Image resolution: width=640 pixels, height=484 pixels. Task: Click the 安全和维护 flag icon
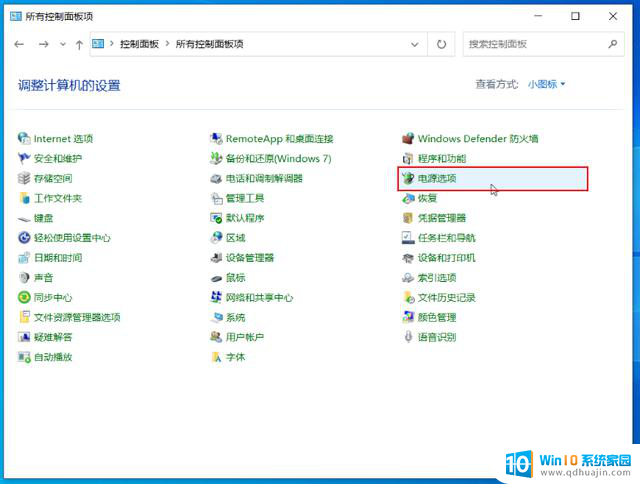(24, 158)
